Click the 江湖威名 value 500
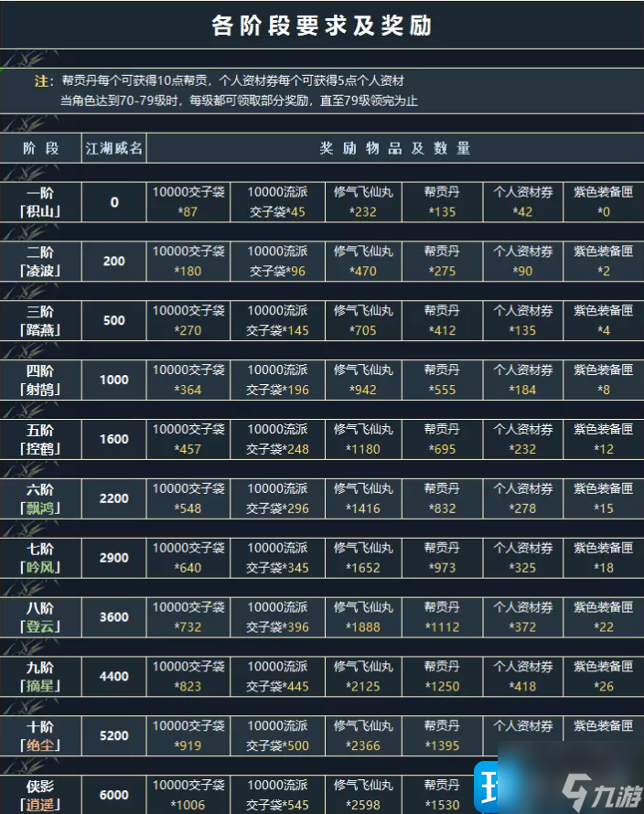 click(113, 320)
